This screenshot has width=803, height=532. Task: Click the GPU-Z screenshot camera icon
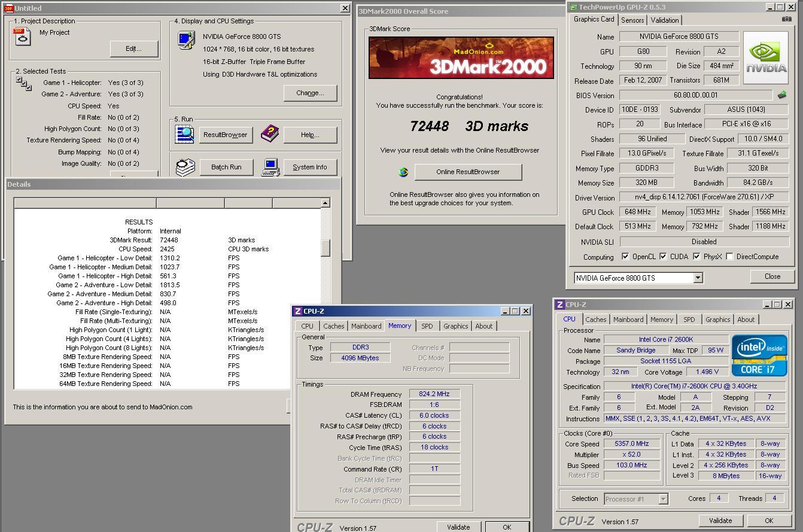point(786,19)
